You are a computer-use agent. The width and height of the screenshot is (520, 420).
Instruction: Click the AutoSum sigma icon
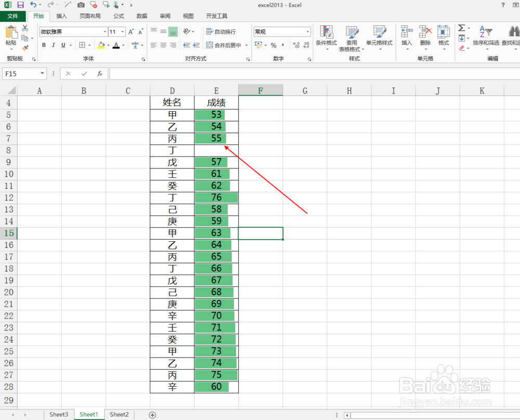click(462, 28)
